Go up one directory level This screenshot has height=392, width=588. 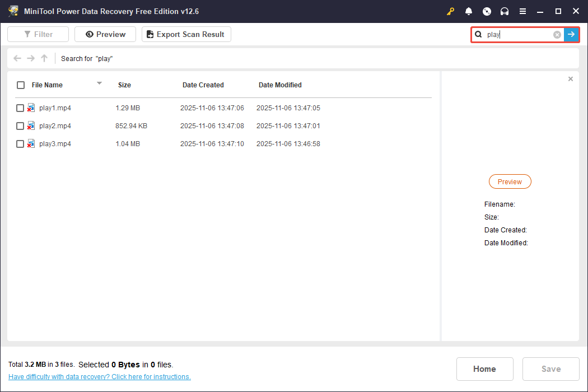tap(44, 58)
